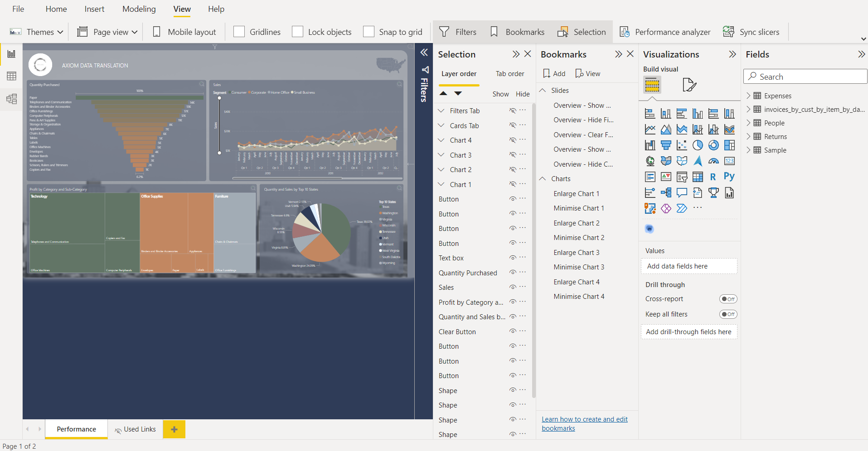This screenshot has height=451, width=868.
Task: Show the hidden Chart 4 layer
Action: [513, 140]
